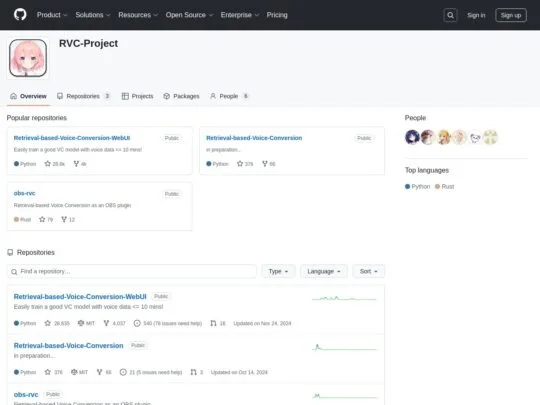Open first dark-haired member avatar in People

coord(412,137)
